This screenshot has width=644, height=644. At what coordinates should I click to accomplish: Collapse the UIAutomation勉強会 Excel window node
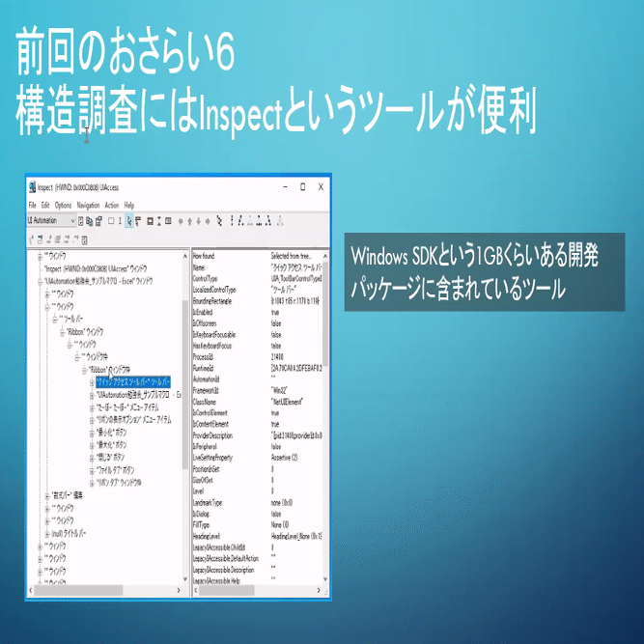coord(40,282)
